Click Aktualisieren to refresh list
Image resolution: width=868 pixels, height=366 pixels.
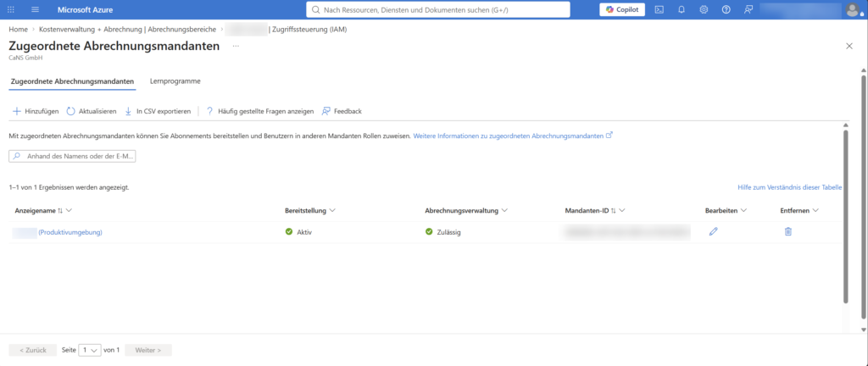point(92,111)
